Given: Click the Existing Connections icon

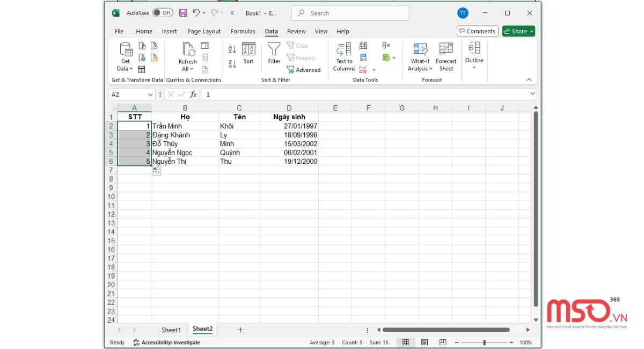Looking at the screenshot, I should point(154,57).
